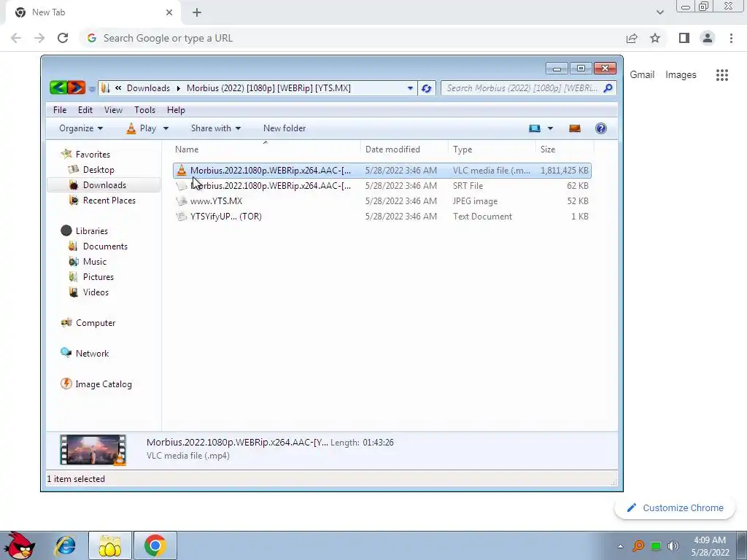
Task: Click the blue help question mark icon
Action: pyautogui.click(x=601, y=128)
